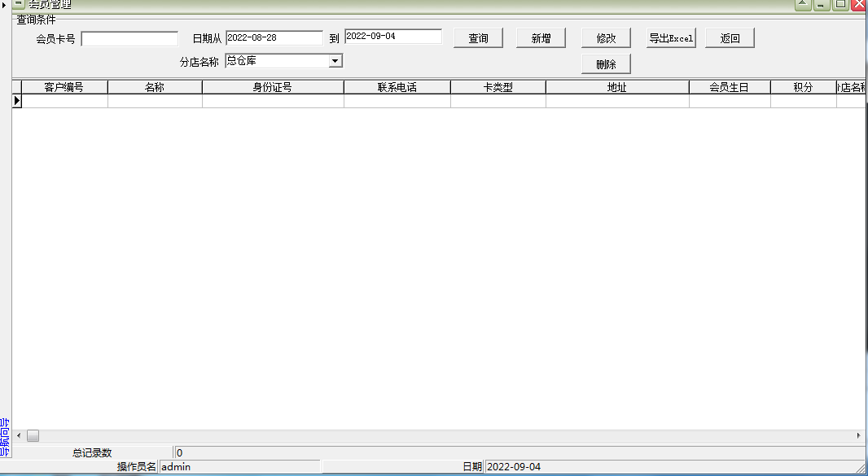868x476 pixels.
Task: Click the 联系电话 column header
Action: tap(396, 86)
